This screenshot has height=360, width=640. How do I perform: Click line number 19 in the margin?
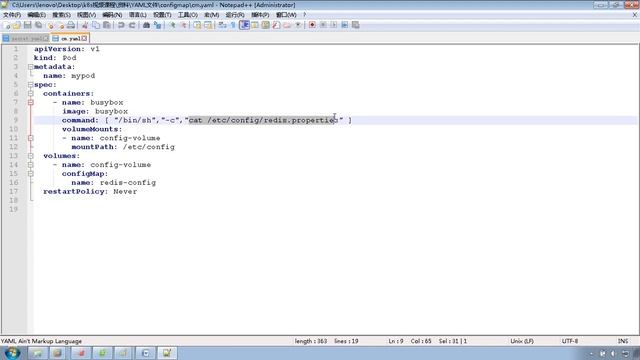tap(14, 209)
